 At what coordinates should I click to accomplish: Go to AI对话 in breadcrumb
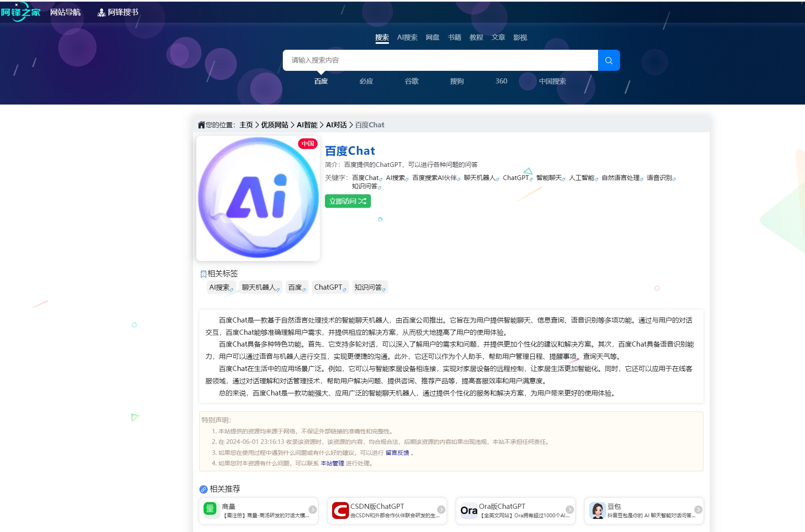pos(336,125)
